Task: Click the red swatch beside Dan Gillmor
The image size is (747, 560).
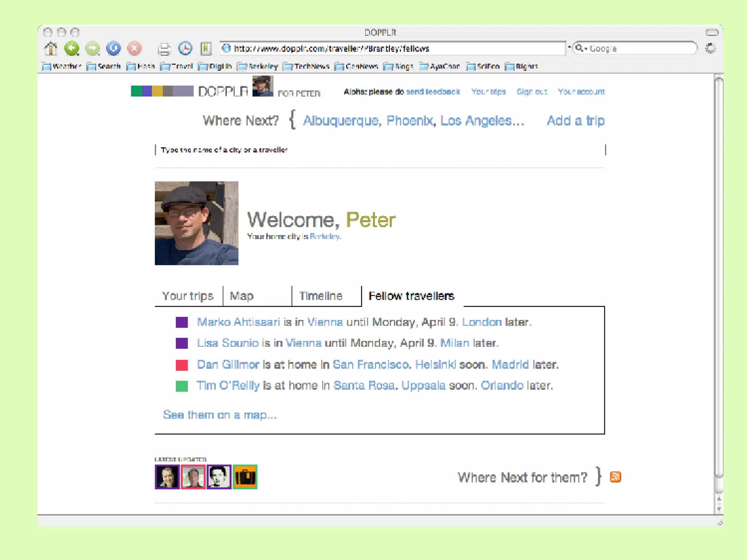Action: (182, 365)
